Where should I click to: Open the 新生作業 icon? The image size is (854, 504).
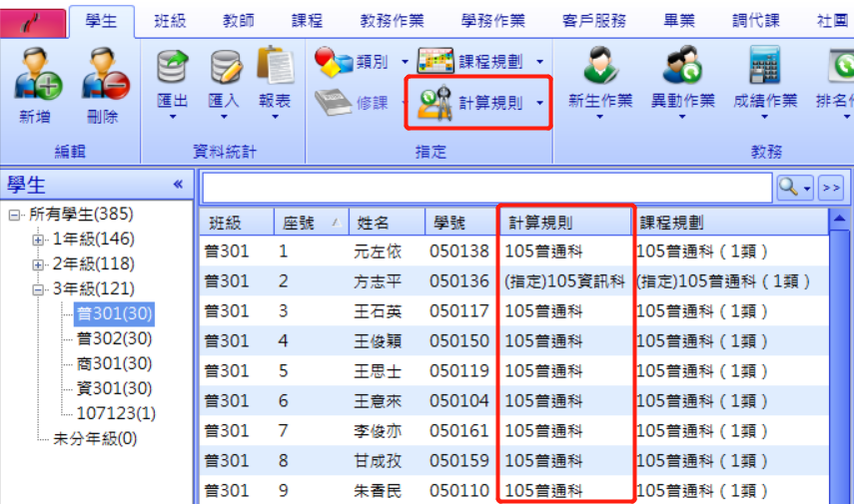click(600, 64)
